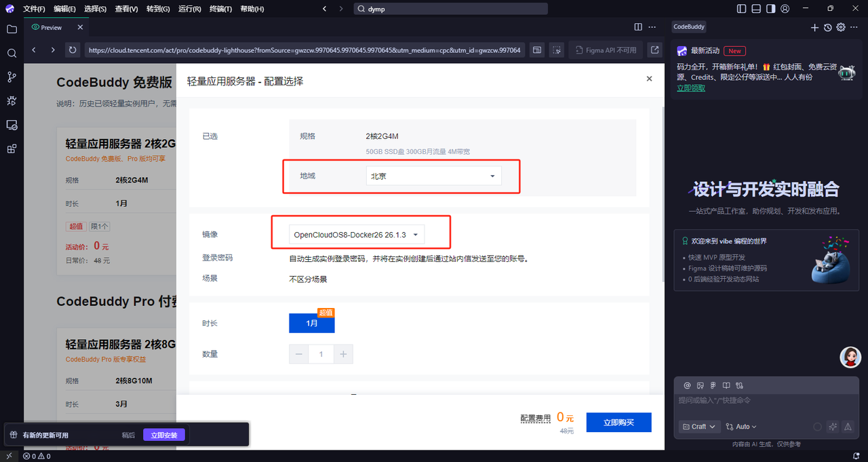Open the Extensions blocks icon
This screenshot has height=462, width=868.
click(12, 149)
